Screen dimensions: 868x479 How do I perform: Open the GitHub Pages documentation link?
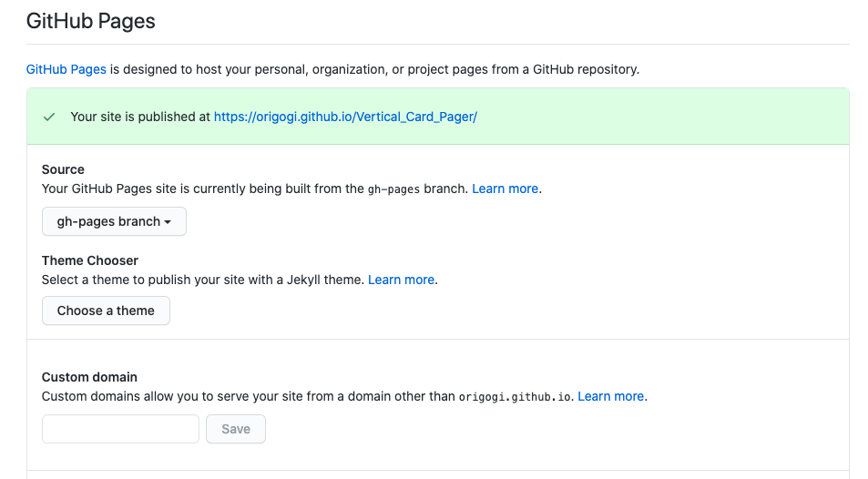66,70
